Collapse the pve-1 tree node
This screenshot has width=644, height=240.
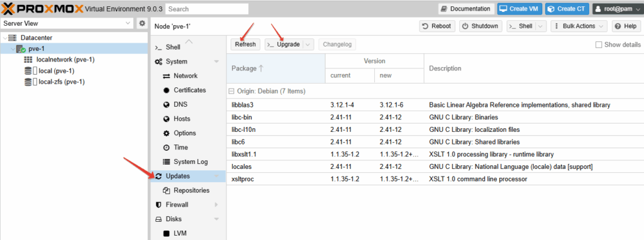click(13, 49)
